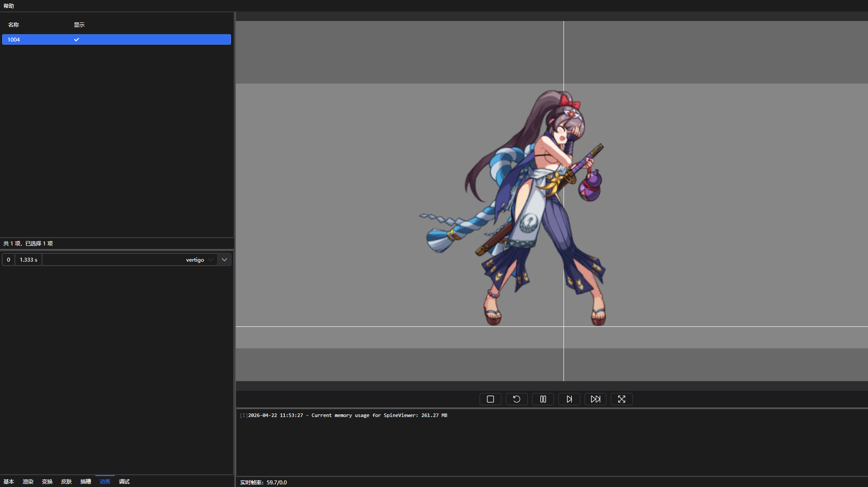Select the 动画 tab
The image size is (868, 487).
pos(105,481)
